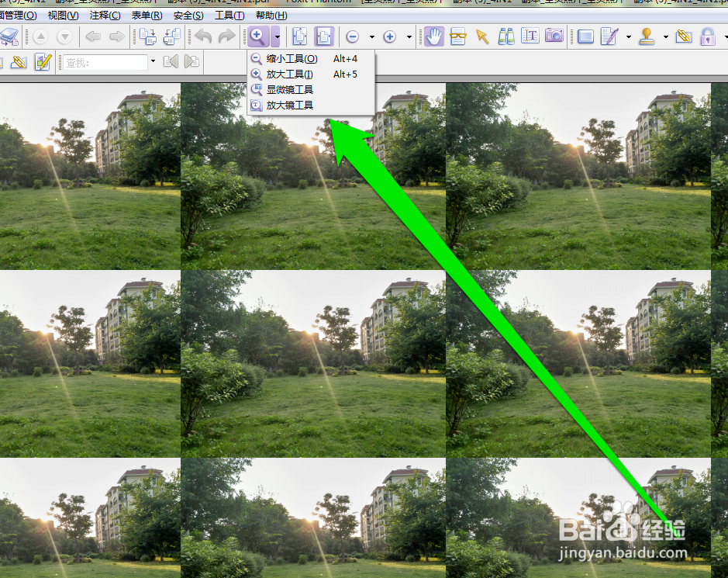Go to previous page with up arrow
Screen dimensions: 728x578
coord(41,36)
